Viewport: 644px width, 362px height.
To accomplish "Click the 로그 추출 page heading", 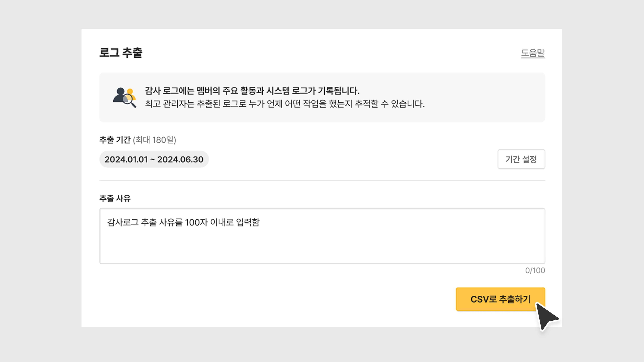I will tap(121, 53).
